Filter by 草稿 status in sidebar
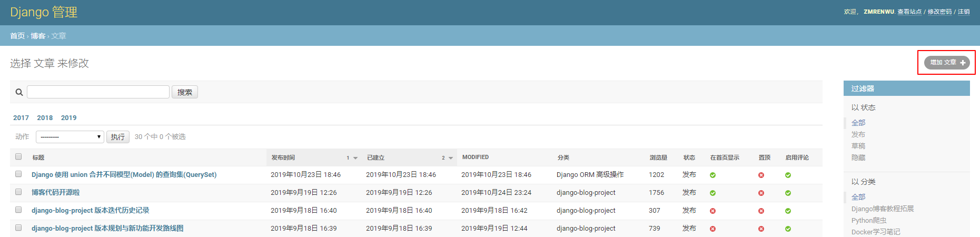This screenshot has height=237, width=980. click(x=858, y=146)
